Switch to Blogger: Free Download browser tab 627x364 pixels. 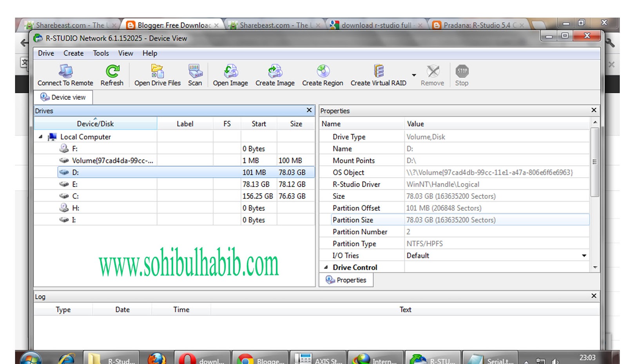(172, 25)
